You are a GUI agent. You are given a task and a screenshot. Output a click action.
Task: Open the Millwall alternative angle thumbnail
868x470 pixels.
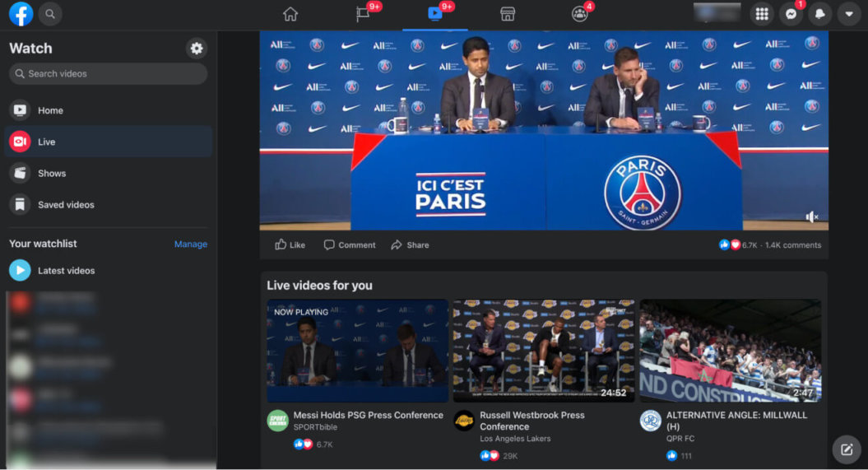730,351
